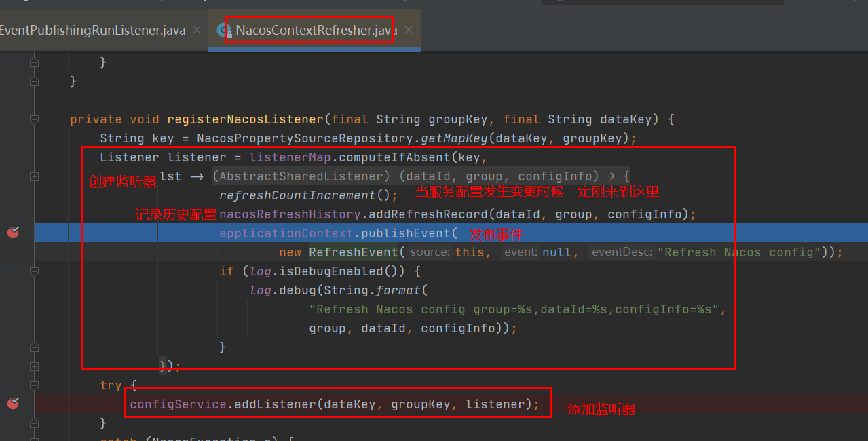
Task: Close the EventPublishingRunListener.java tab
Action: [x=197, y=31]
